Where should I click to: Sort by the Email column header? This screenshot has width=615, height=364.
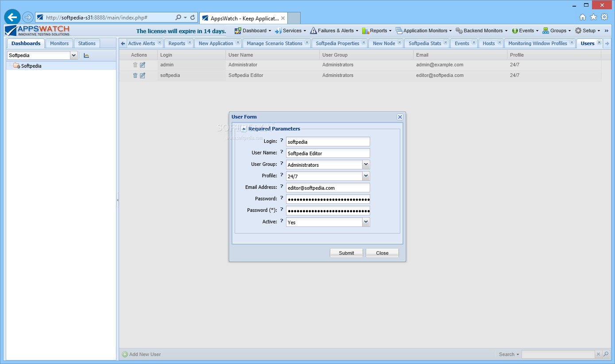pos(460,55)
